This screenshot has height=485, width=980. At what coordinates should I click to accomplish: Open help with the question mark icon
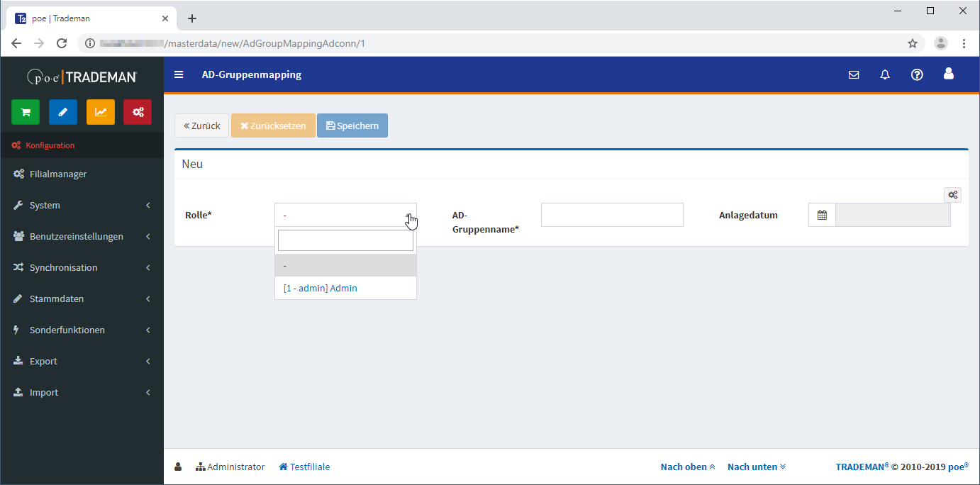coord(917,74)
